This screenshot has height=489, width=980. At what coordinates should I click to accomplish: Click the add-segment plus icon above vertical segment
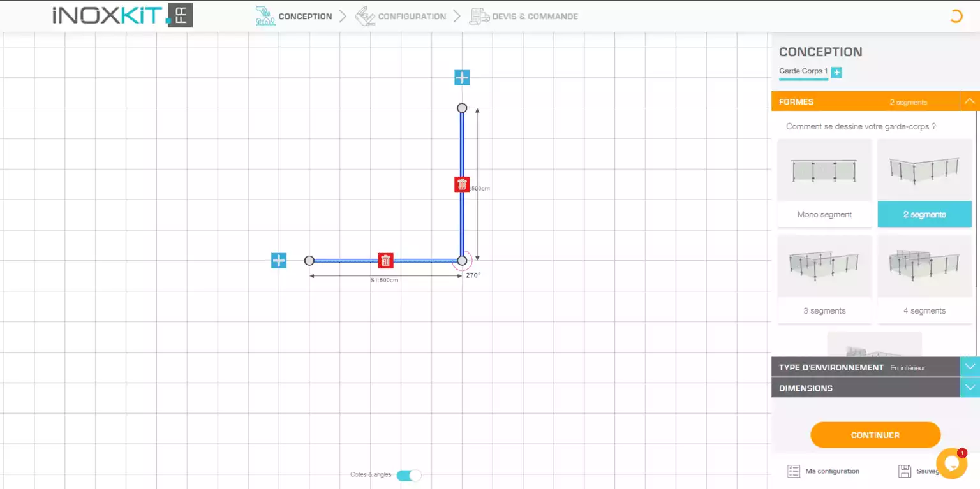(461, 77)
